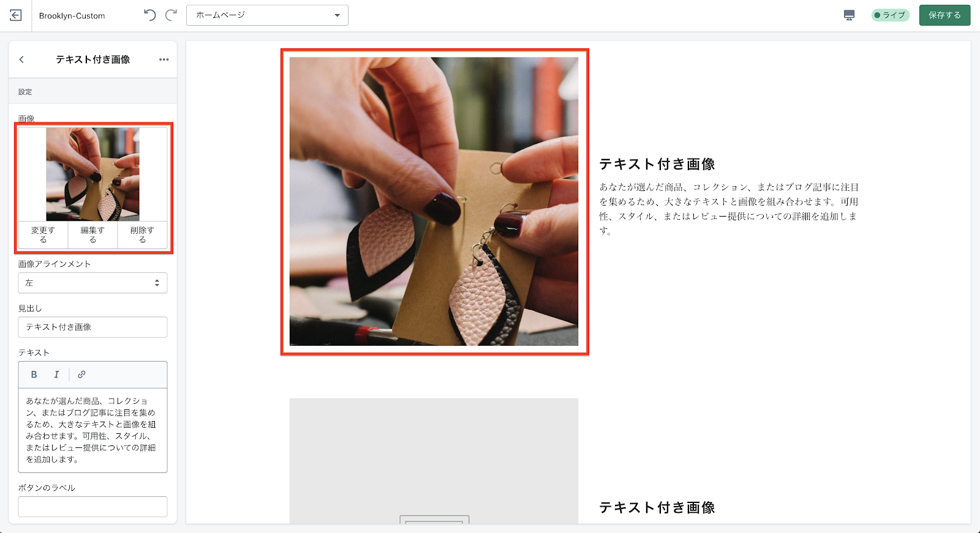
Task: Click the ライブ status badge
Action: coord(890,15)
